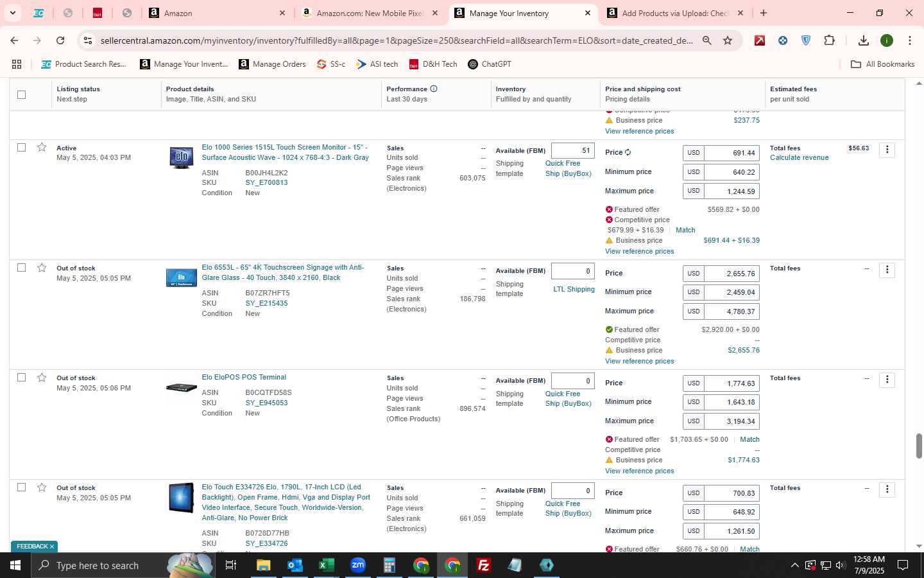
Task: Go back using browser back arrow
Action: (x=14, y=40)
